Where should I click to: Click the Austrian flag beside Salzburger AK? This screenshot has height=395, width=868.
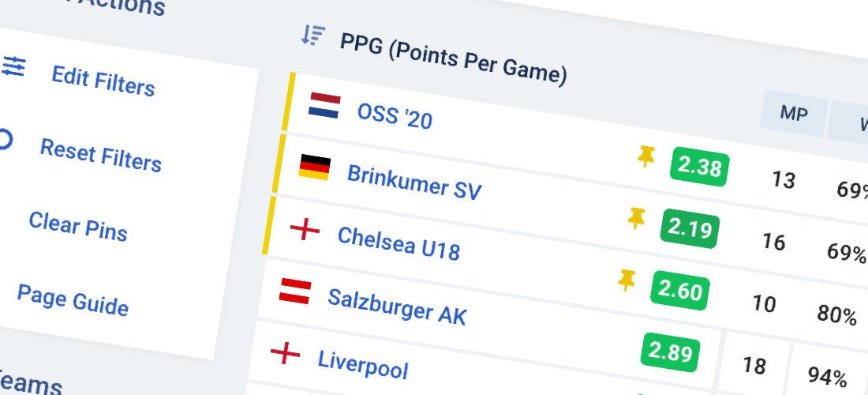pos(295,292)
